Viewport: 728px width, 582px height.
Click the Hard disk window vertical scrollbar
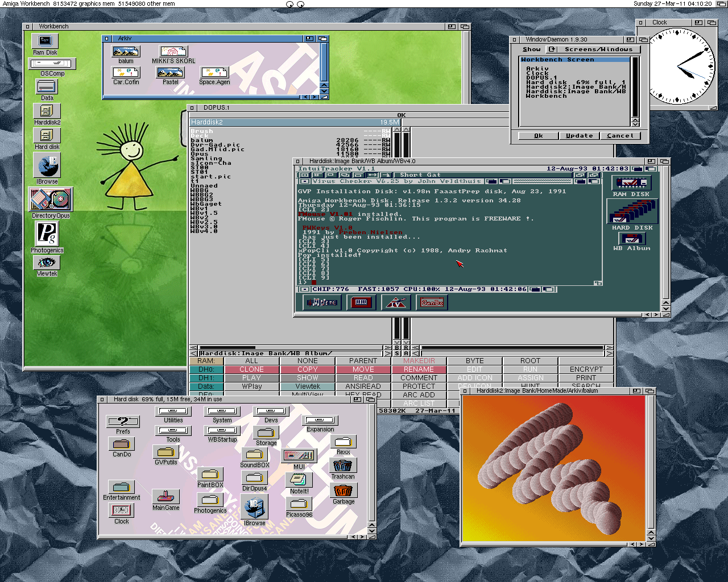coord(371,462)
